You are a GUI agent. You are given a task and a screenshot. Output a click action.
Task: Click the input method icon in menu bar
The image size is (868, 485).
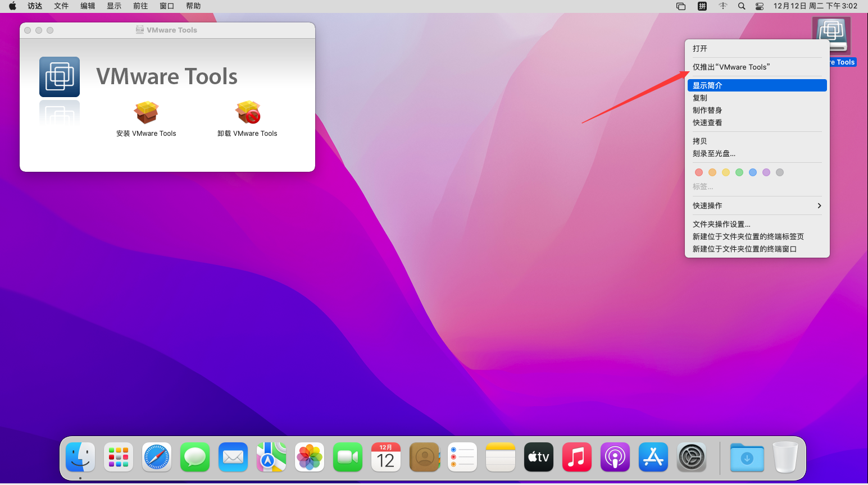[702, 6]
